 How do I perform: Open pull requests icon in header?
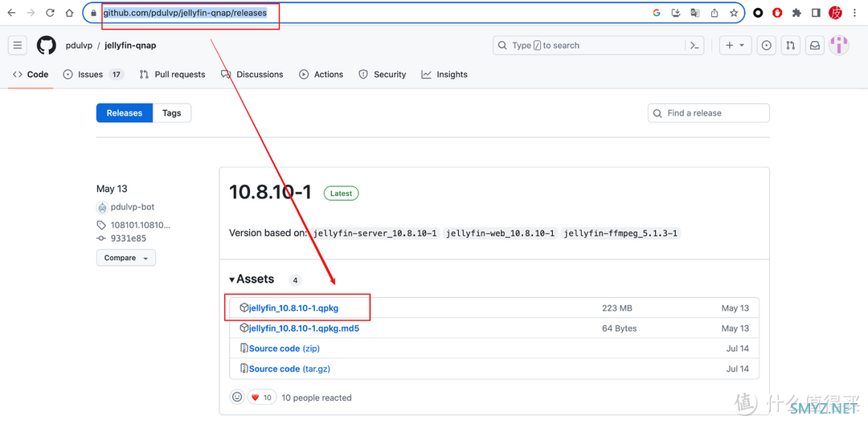coord(791,45)
